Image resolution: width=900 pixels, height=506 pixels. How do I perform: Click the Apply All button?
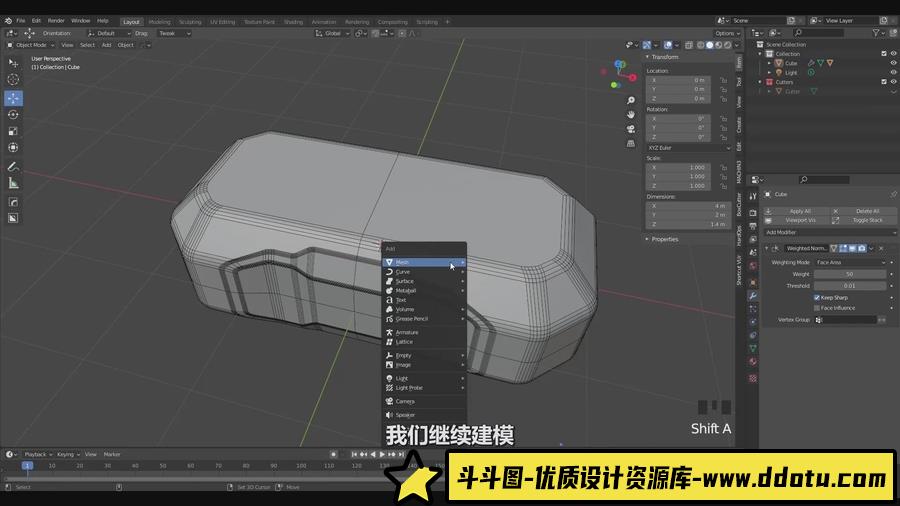pos(796,211)
